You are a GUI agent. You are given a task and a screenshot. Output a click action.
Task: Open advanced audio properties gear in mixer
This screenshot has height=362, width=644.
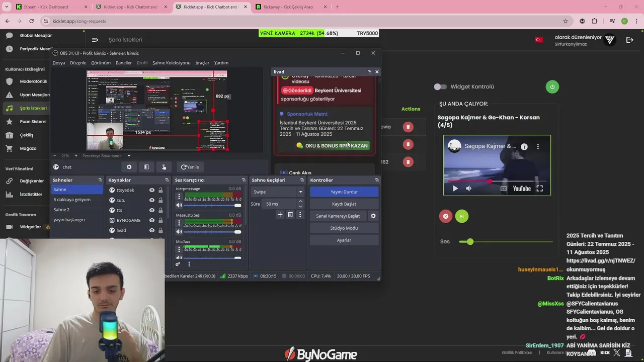click(x=178, y=264)
